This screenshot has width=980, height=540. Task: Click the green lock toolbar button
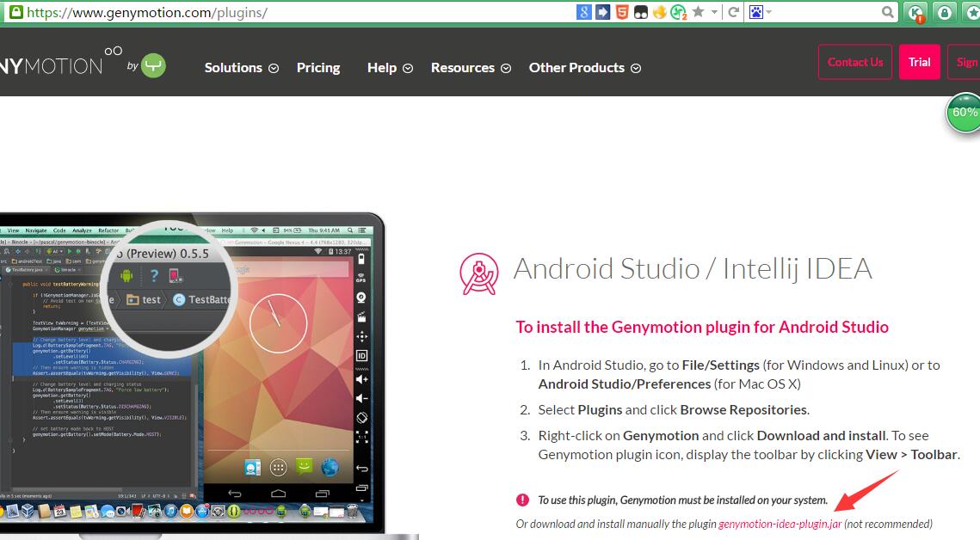(945, 13)
